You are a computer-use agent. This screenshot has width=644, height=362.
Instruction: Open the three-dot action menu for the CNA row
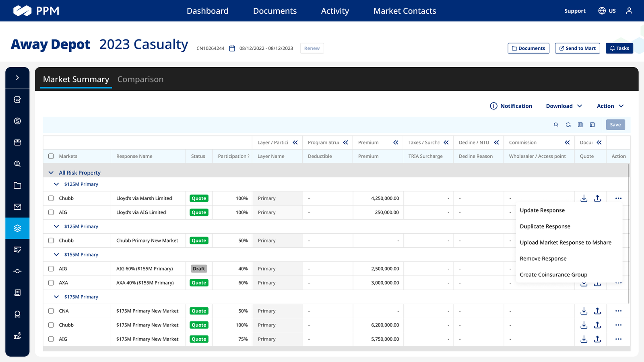point(618,311)
